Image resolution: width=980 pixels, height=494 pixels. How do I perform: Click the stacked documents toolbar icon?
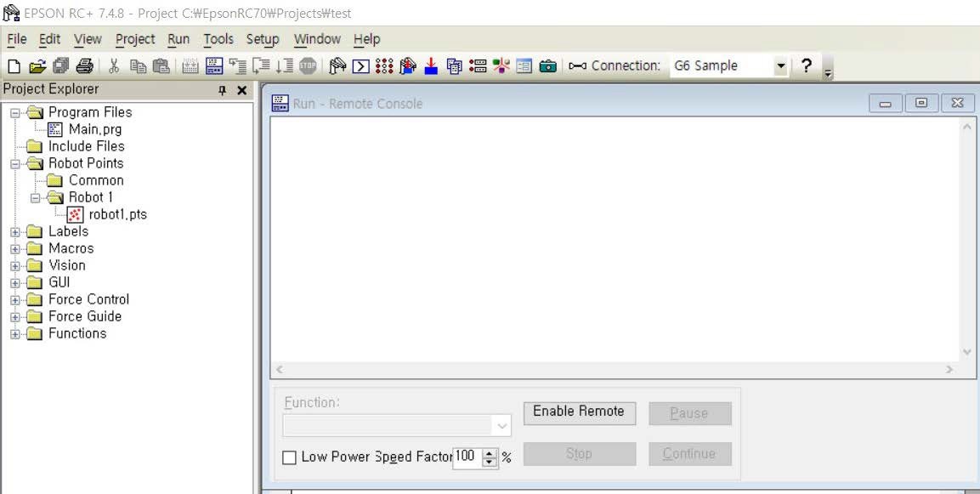tap(455, 65)
